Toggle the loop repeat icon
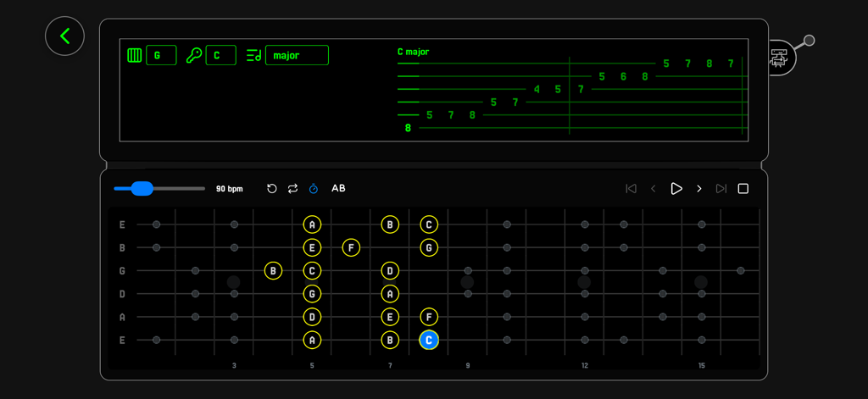 [x=292, y=189]
